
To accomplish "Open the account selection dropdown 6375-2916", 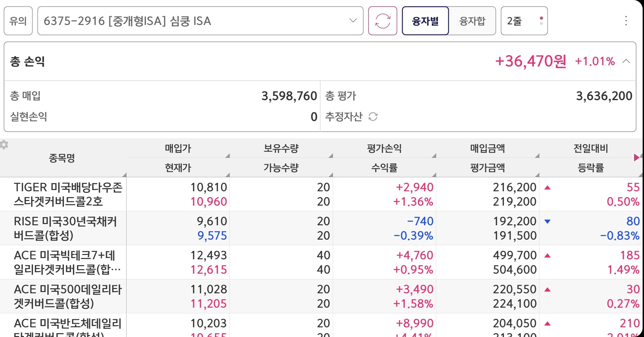I will [x=200, y=21].
